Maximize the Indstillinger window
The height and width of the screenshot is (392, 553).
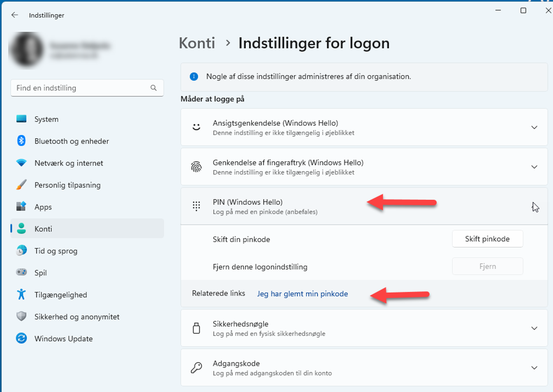click(523, 11)
